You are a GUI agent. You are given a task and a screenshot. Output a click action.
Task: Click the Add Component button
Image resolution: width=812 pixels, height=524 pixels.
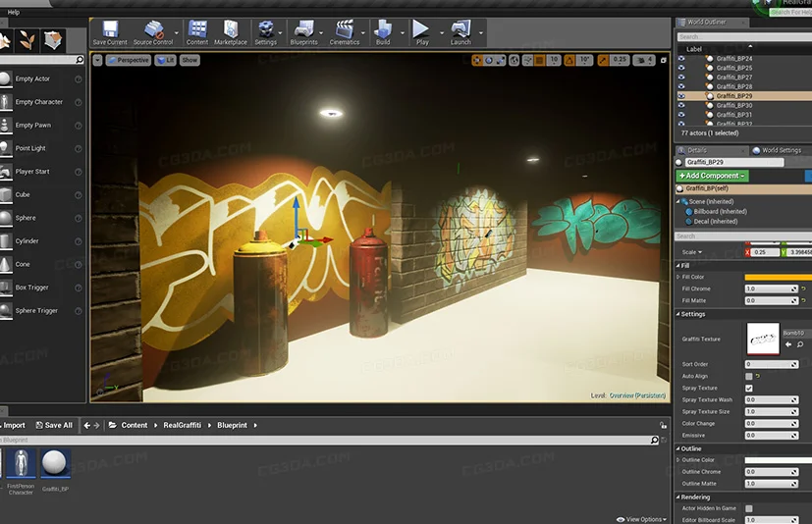click(x=712, y=176)
